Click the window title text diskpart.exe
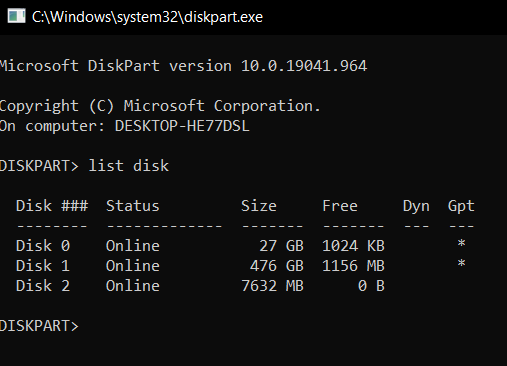 147,17
